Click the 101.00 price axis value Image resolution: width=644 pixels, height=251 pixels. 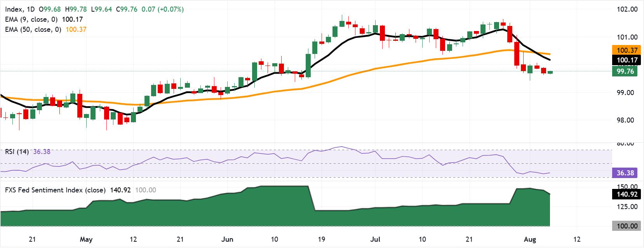(x=627, y=37)
